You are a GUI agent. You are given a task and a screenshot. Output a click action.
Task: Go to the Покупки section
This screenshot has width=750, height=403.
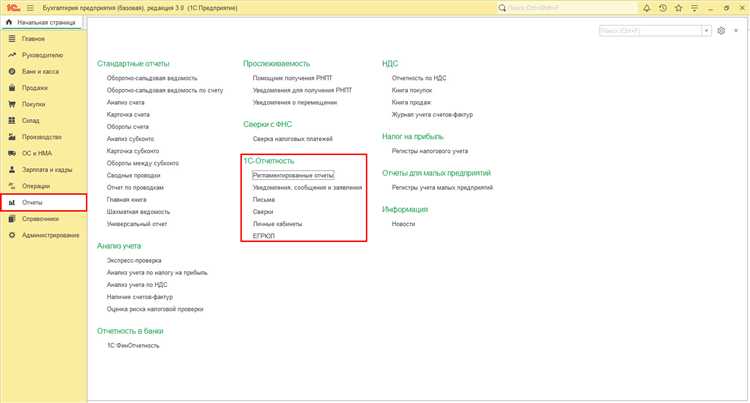(34, 104)
